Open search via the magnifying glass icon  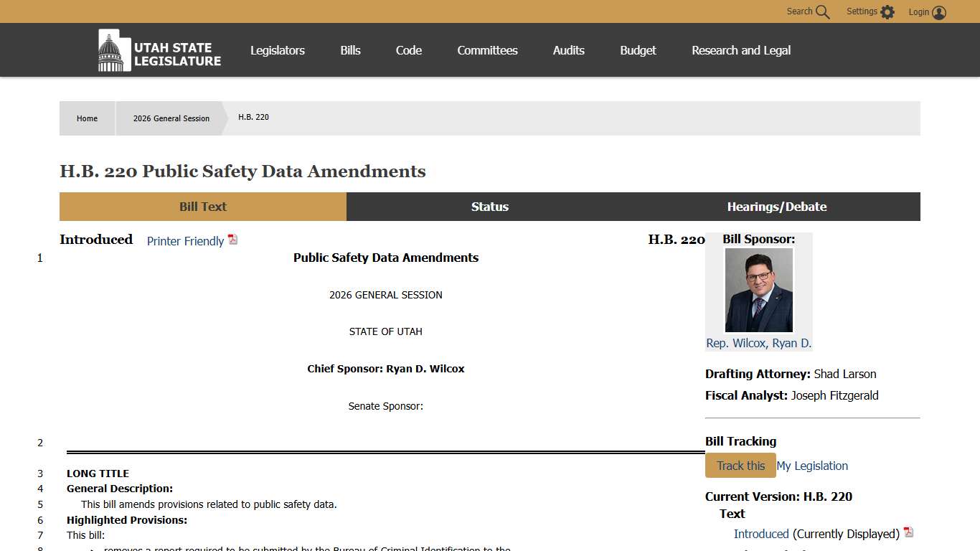point(822,12)
